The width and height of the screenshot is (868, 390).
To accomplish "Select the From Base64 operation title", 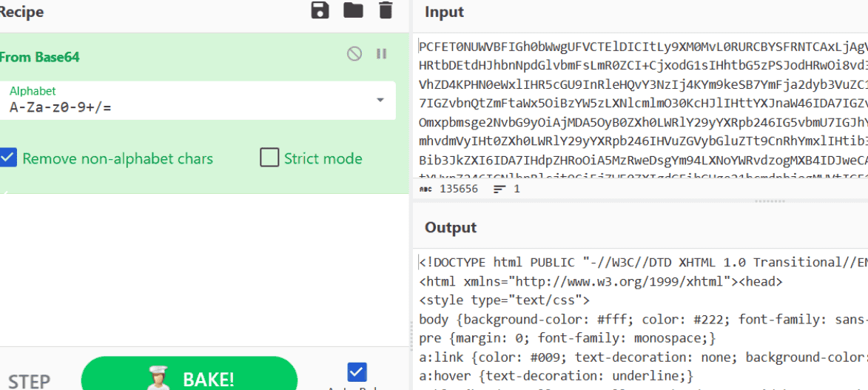I will pos(39,57).
